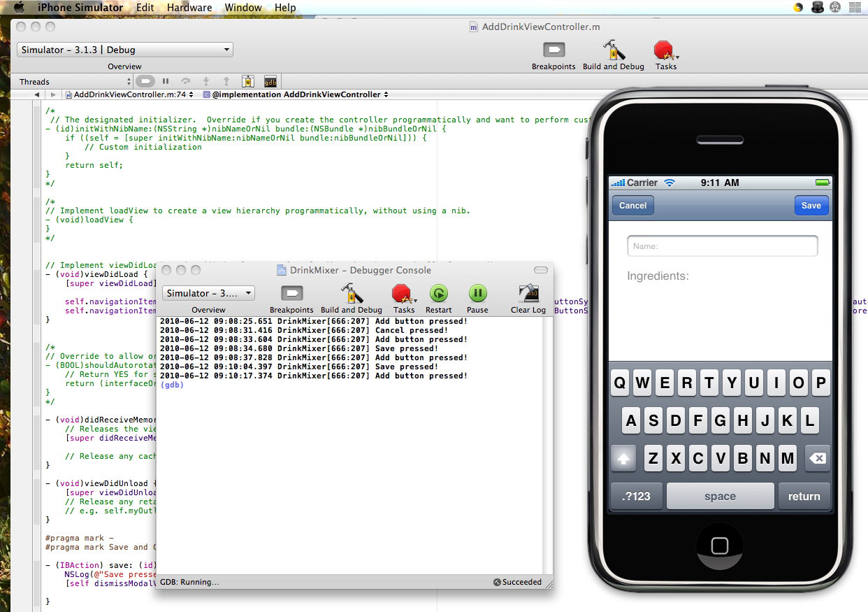This screenshot has height=612, width=868.
Task: Tap the Z key on the iPhone keyboard
Action: pyautogui.click(x=653, y=459)
